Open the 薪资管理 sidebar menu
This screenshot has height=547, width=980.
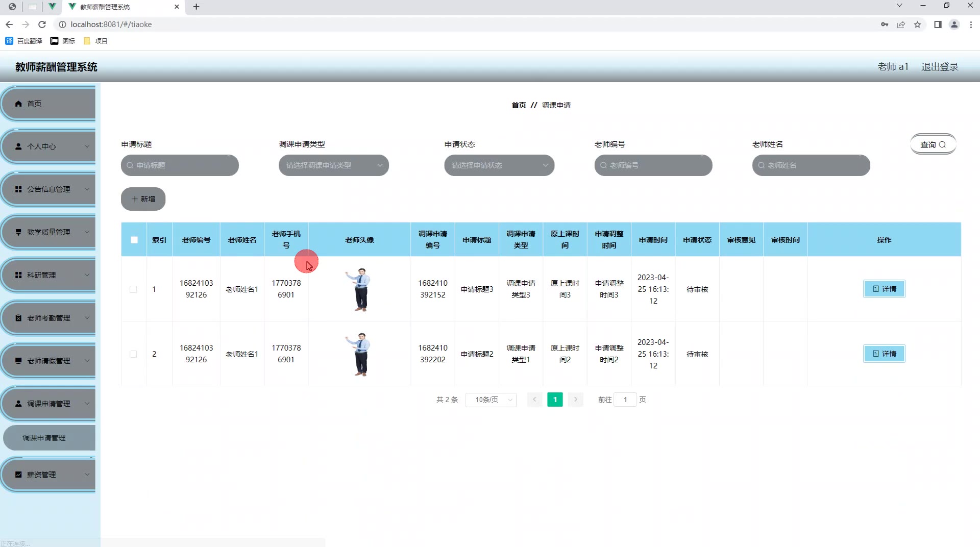[48, 475]
